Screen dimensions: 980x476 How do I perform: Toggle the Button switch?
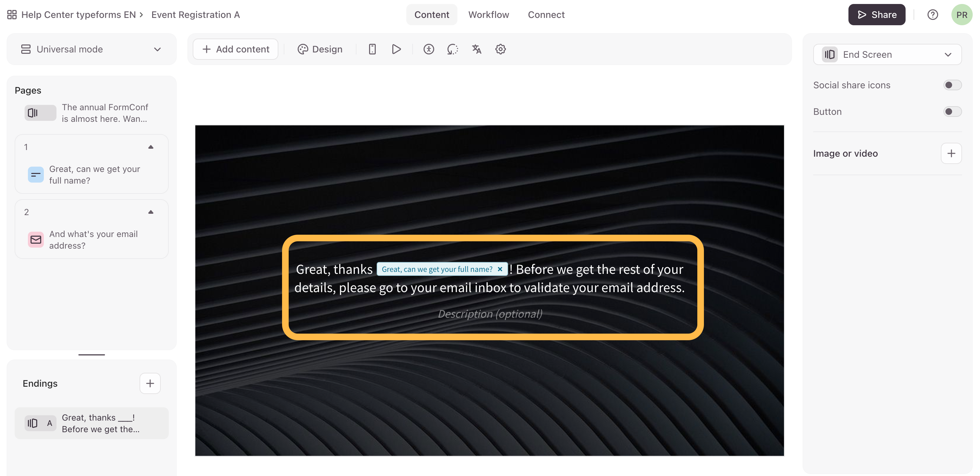point(952,112)
